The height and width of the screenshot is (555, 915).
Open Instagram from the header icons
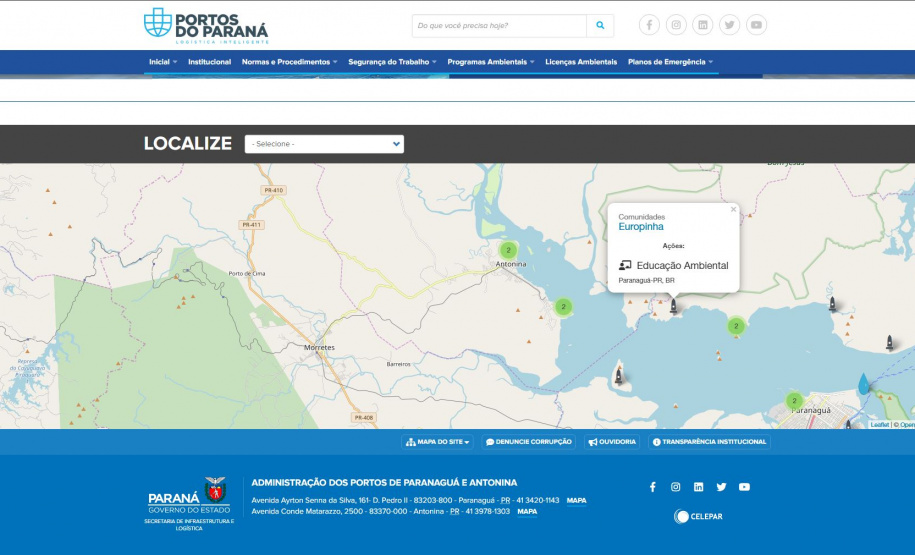pyautogui.click(x=676, y=25)
